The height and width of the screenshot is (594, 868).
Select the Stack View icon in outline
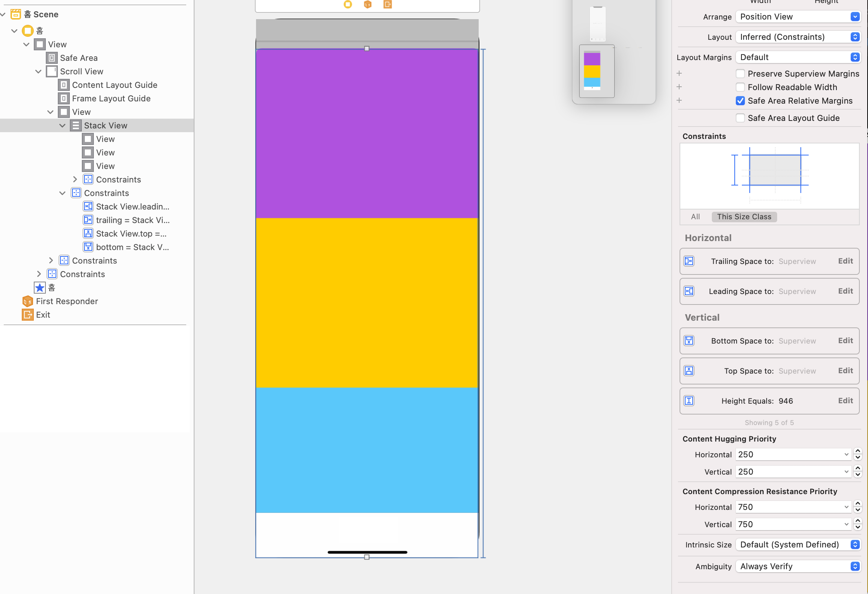(76, 125)
